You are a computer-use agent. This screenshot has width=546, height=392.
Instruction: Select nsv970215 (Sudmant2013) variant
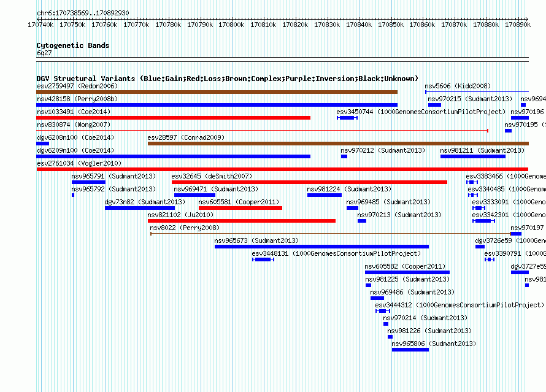(470, 99)
